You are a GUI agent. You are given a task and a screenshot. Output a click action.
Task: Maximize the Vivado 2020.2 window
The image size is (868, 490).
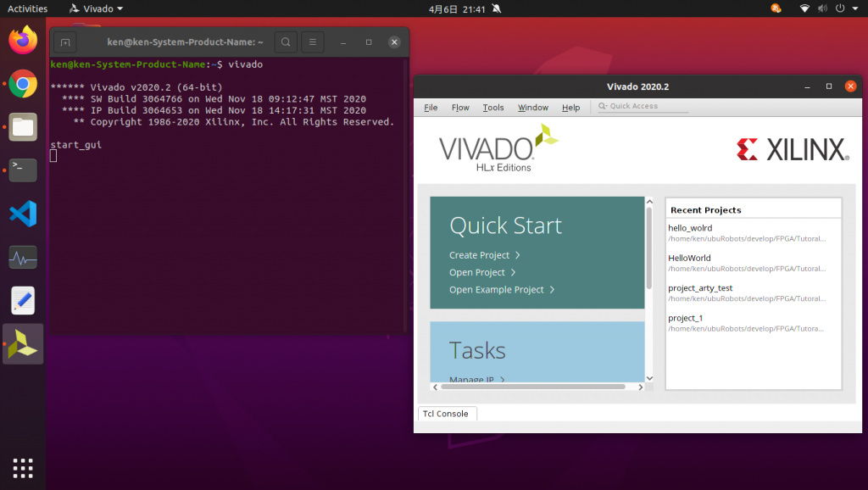829,86
